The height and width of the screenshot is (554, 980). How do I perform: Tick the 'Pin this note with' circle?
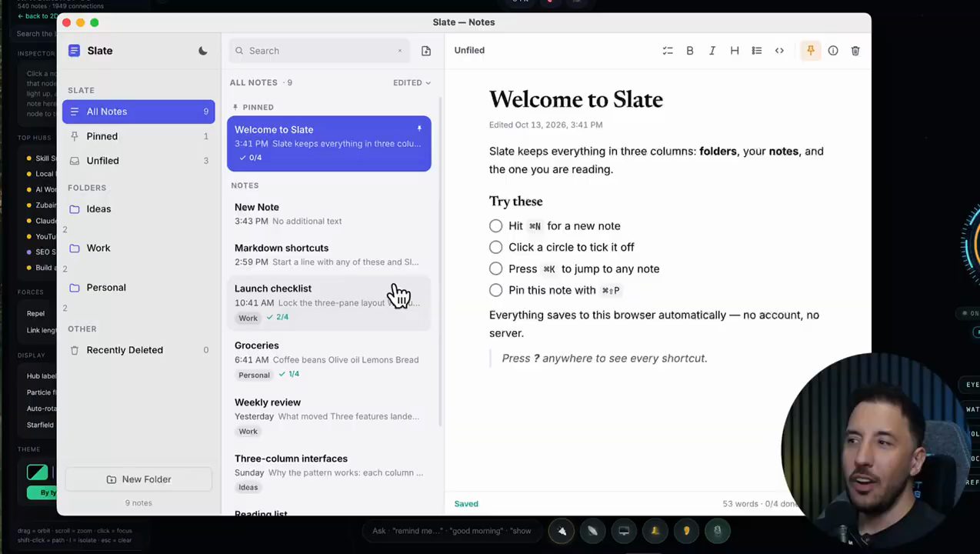click(495, 291)
